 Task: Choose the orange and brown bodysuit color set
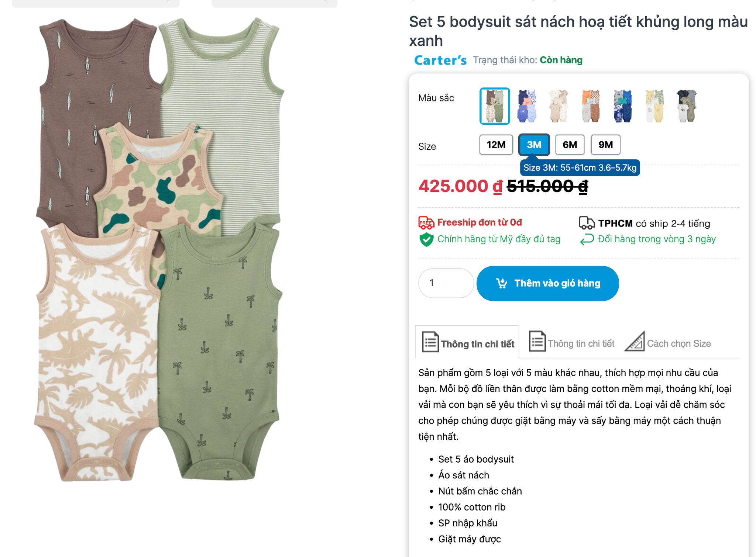(x=591, y=106)
